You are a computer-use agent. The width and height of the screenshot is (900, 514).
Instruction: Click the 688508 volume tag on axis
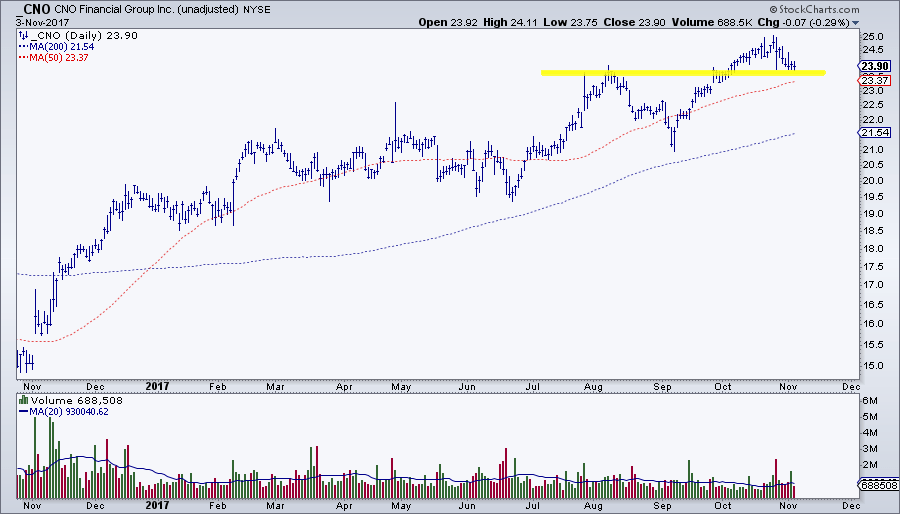[x=876, y=484]
